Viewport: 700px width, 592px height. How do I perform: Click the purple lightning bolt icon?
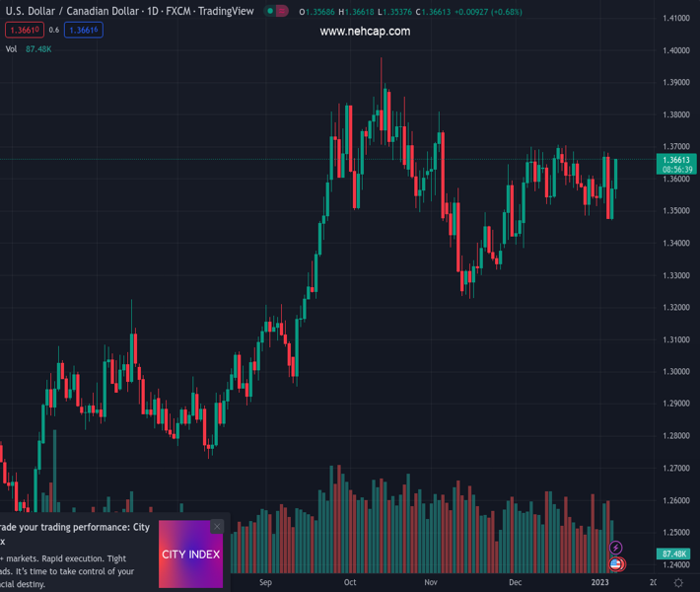[x=616, y=548]
